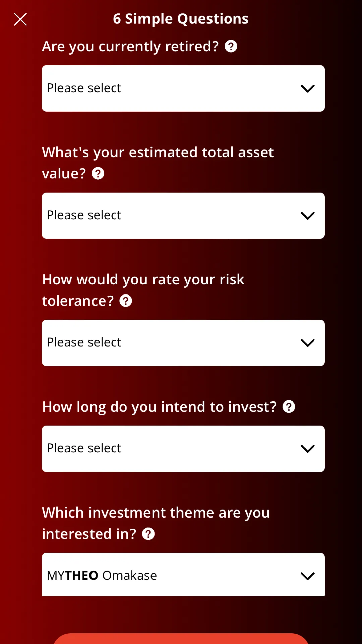
Task: Click the chevron arrow in the retired dropdown
Action: coord(308,89)
